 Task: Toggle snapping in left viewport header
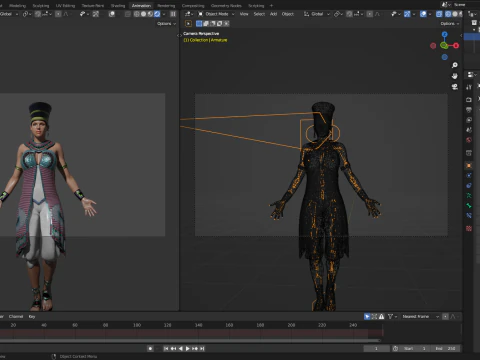coord(38,14)
